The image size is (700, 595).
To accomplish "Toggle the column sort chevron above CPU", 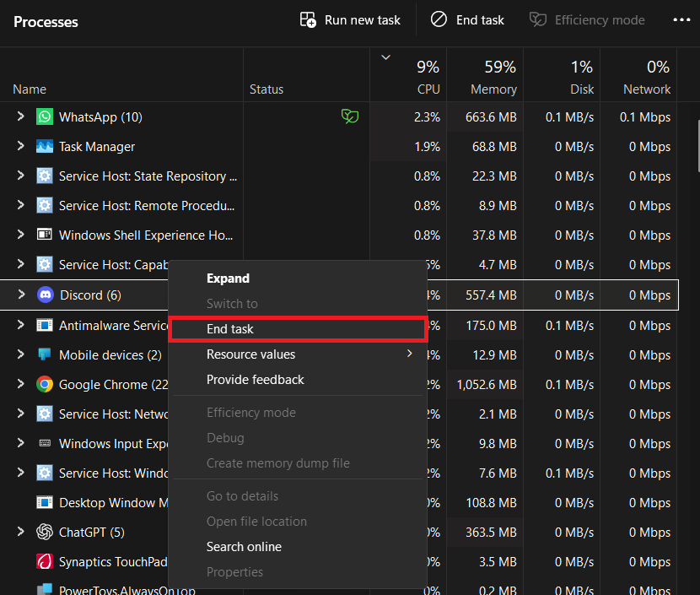I will pyautogui.click(x=385, y=57).
